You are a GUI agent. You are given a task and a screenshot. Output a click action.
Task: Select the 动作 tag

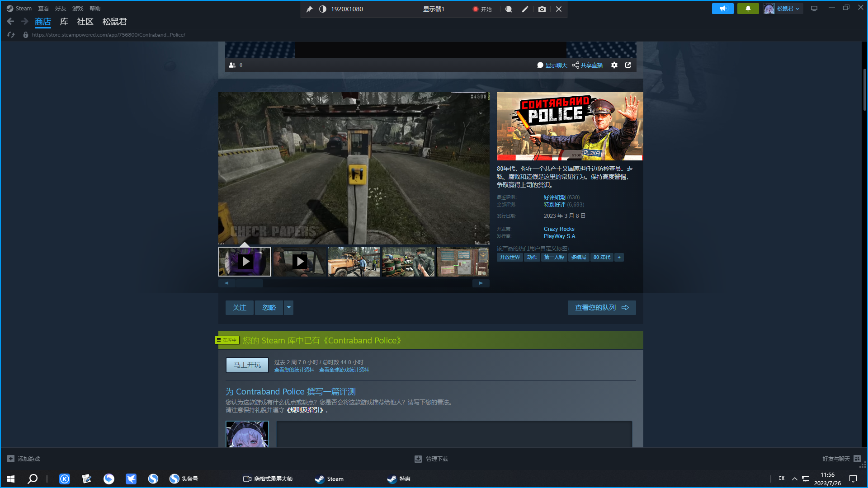[x=532, y=257]
